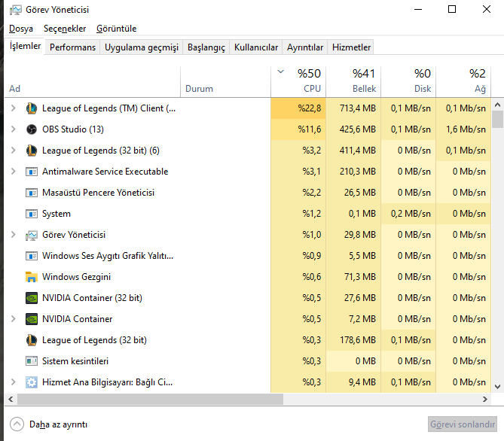Switch to the Hizmetler tab
The width and height of the screenshot is (504, 441).
click(x=351, y=47)
